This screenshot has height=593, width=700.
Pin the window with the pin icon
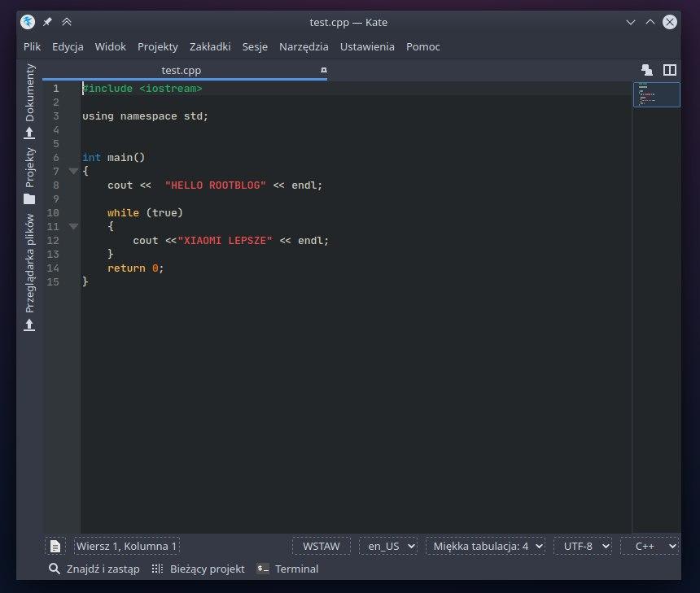(47, 22)
